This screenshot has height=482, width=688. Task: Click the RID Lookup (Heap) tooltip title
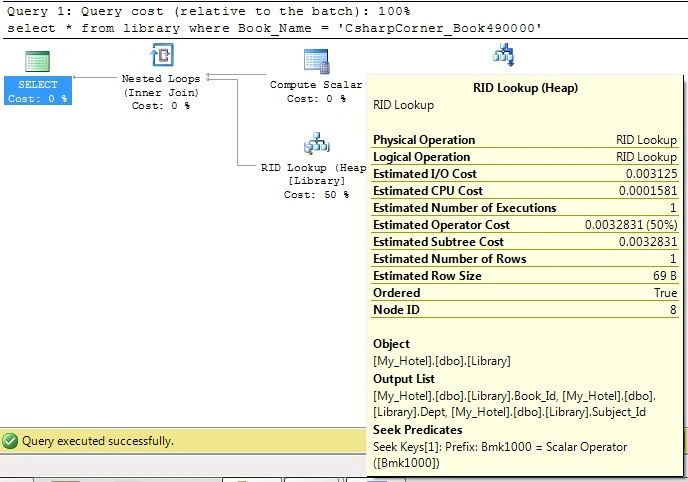pyautogui.click(x=525, y=88)
